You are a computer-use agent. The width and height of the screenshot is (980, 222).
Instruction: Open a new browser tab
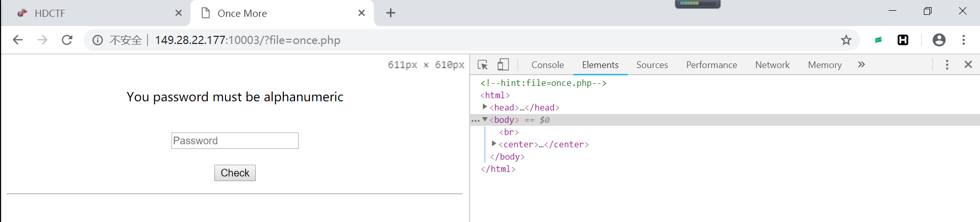[390, 13]
